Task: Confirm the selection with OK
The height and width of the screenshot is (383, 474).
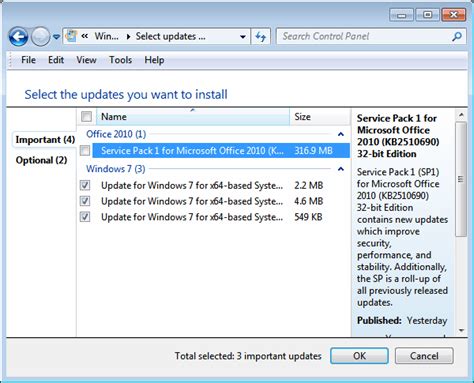Action: [x=359, y=356]
